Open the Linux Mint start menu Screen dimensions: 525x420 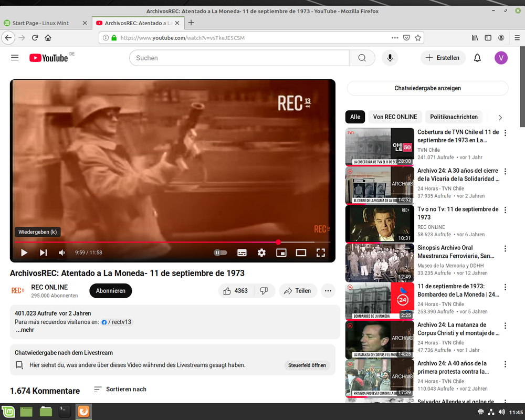pos(8,412)
